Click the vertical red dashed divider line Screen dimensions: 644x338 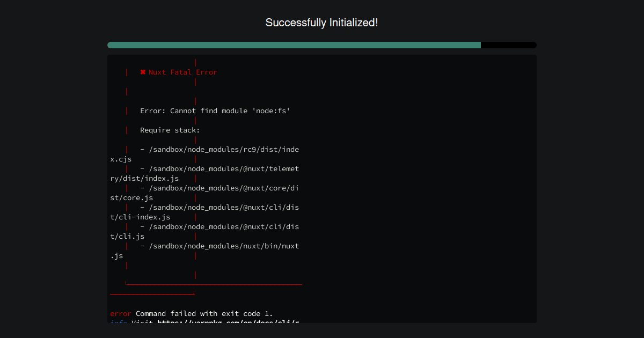[195, 161]
